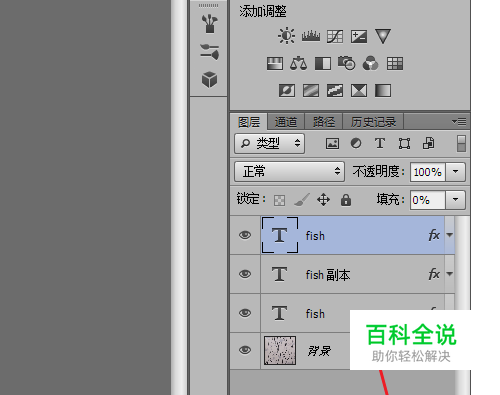Filter layers by type layers (T icon)
Screen dimensions: 500x395
point(380,143)
